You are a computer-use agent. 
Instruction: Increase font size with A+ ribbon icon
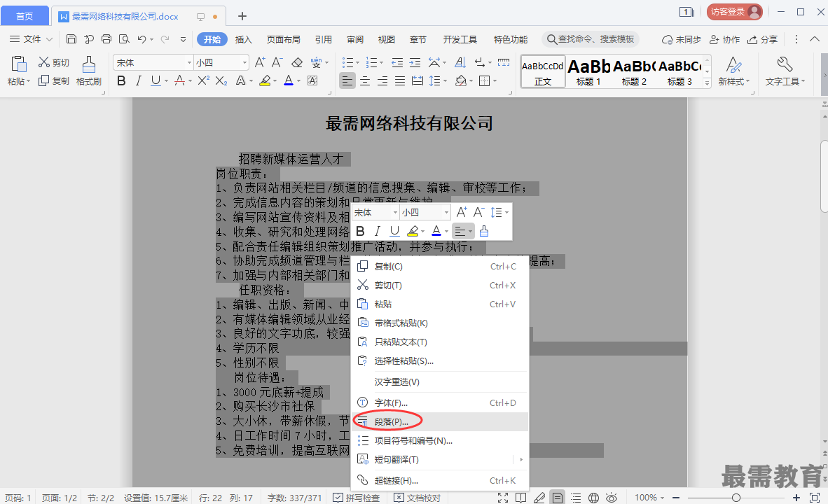pos(260,63)
